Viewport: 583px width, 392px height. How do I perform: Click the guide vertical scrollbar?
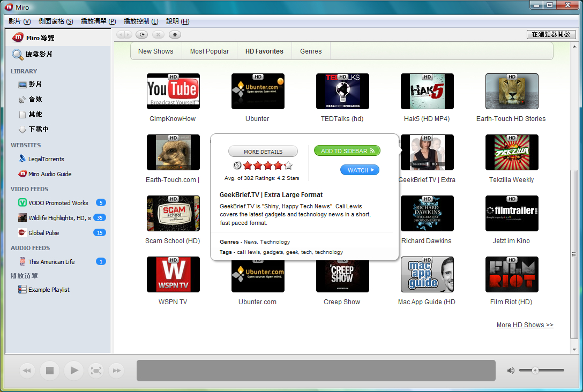(574, 254)
